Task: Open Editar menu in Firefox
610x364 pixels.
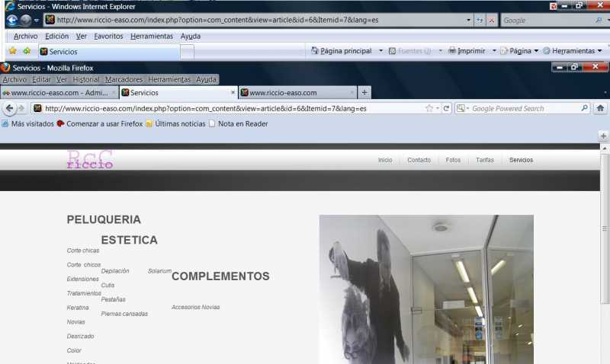Action: pyautogui.click(x=41, y=79)
